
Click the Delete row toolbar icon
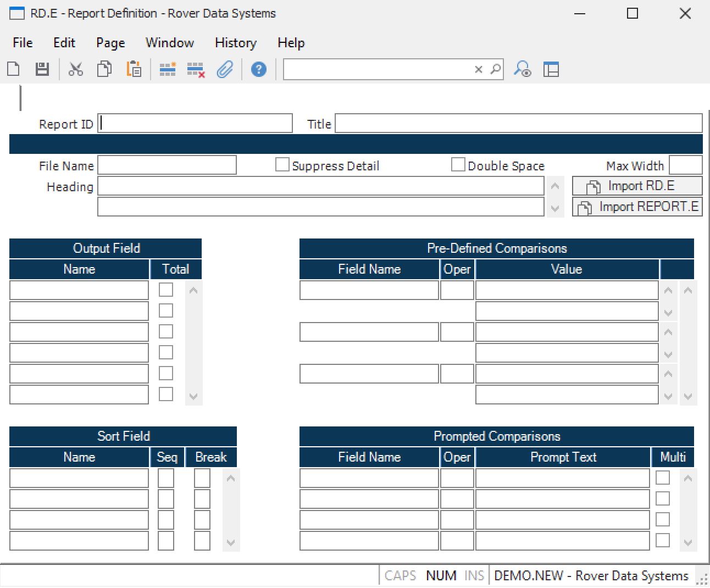click(x=196, y=70)
